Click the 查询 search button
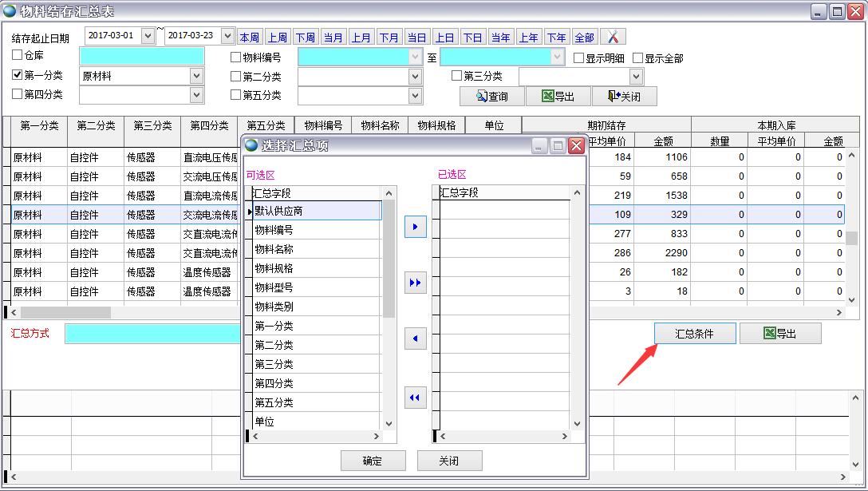This screenshot has height=491, width=868. tap(491, 97)
